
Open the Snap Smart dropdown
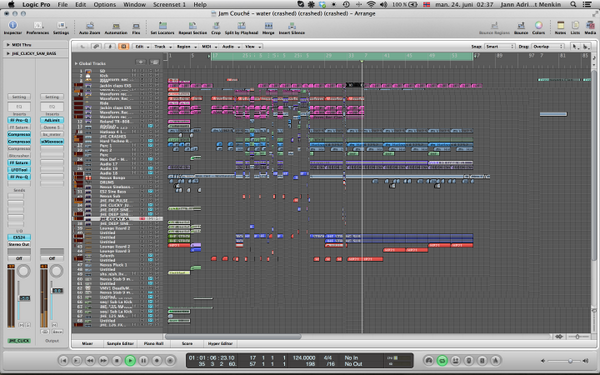click(x=499, y=47)
